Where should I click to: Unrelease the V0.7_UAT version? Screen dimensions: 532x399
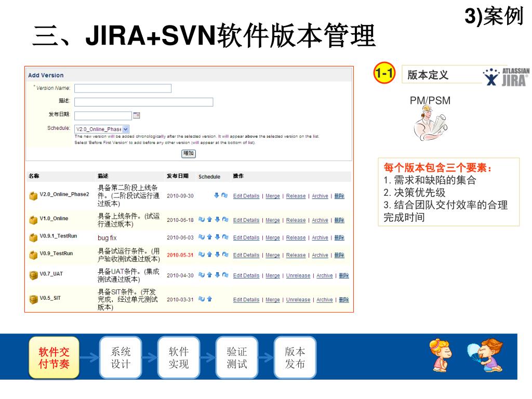tap(298, 275)
